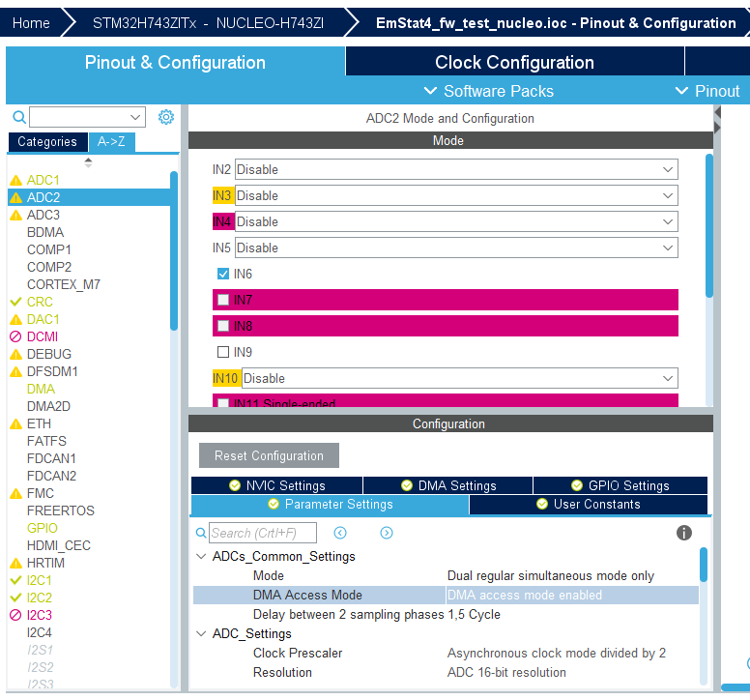Viewport: 750px width, 700px height.
Task: Enable the IN9 checkbox
Action: [x=223, y=352]
